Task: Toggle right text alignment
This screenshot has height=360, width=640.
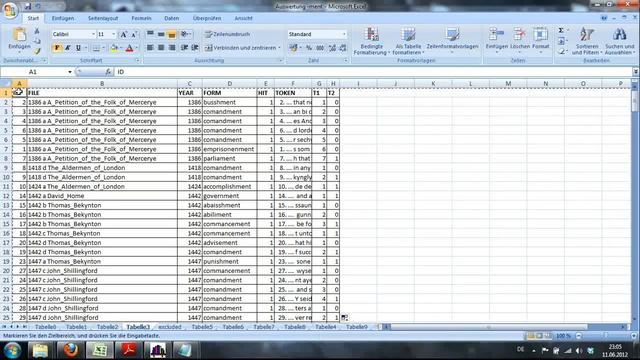Action: (x=172, y=48)
